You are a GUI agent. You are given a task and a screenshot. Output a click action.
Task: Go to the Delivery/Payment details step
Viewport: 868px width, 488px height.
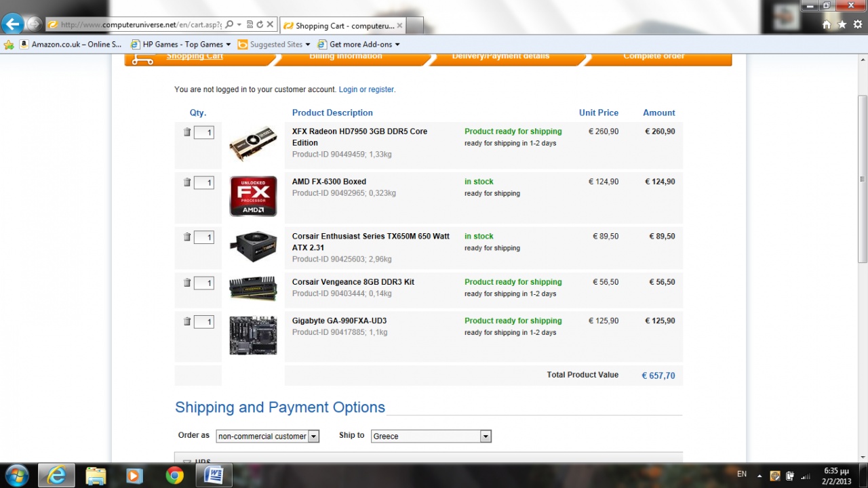pos(500,57)
